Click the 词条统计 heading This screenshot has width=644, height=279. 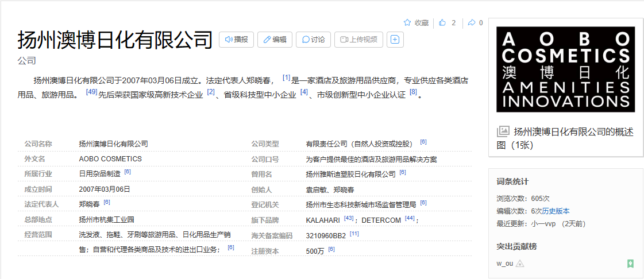(512, 181)
